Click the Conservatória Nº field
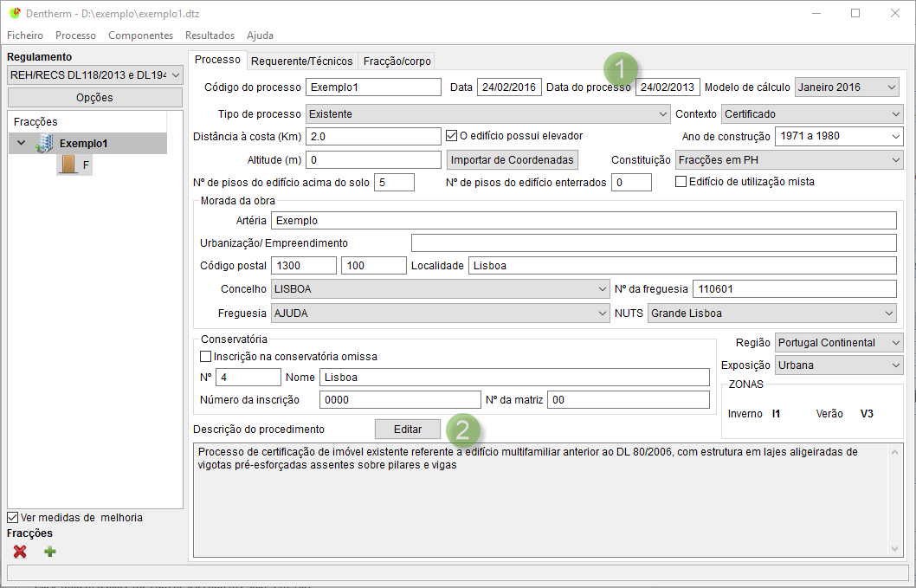This screenshot has height=588, width=916. [x=248, y=377]
